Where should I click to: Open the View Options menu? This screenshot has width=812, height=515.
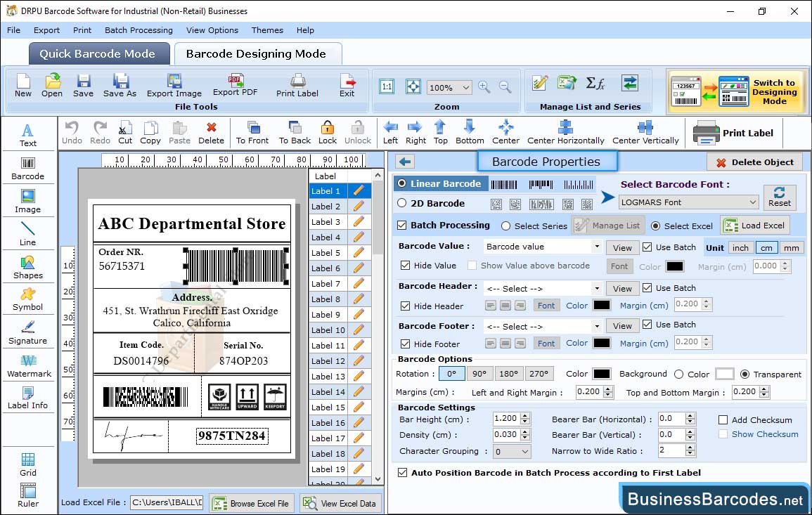(212, 30)
